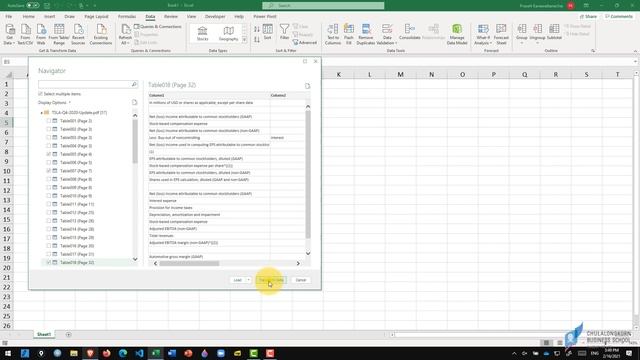The width and height of the screenshot is (640, 360).
Task: Check Table010 (Page 9) checkbox
Action: (49, 196)
